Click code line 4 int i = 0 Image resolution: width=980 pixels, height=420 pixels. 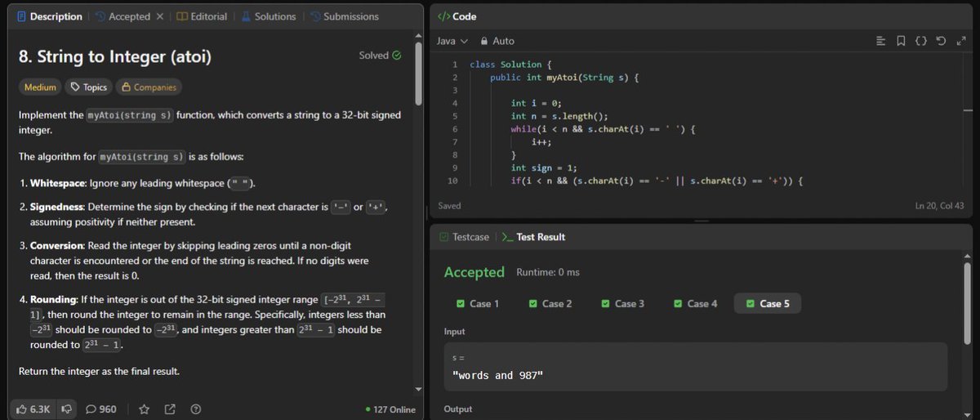tap(537, 103)
